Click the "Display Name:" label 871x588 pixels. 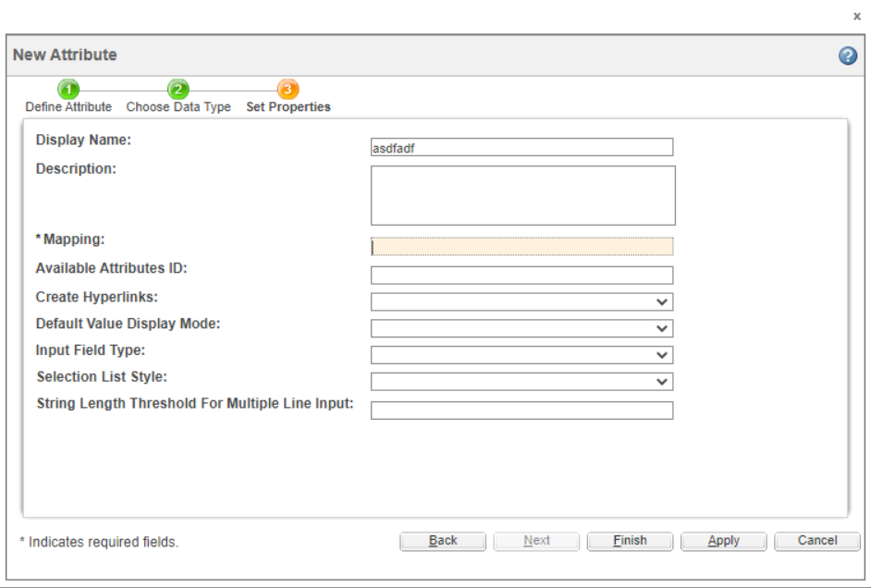pyautogui.click(x=83, y=140)
